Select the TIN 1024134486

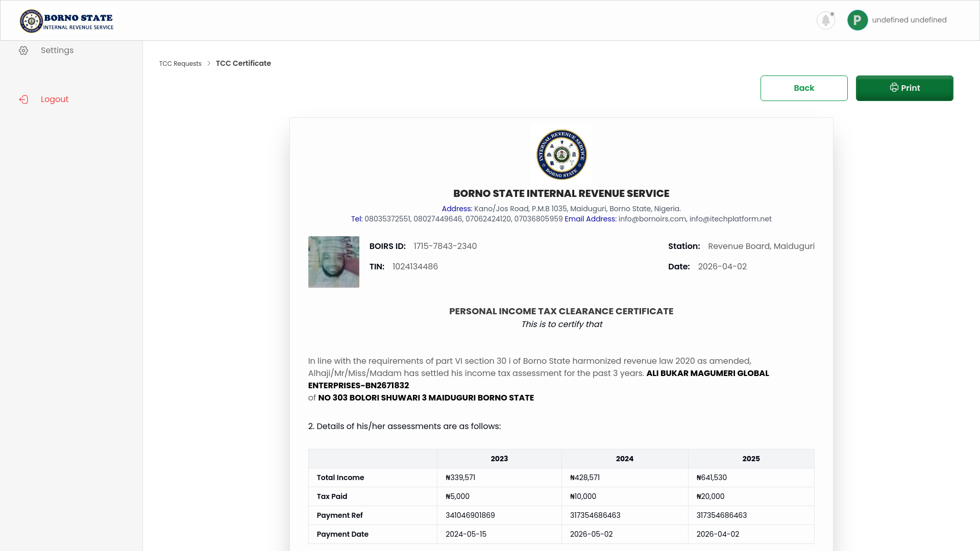point(415,267)
